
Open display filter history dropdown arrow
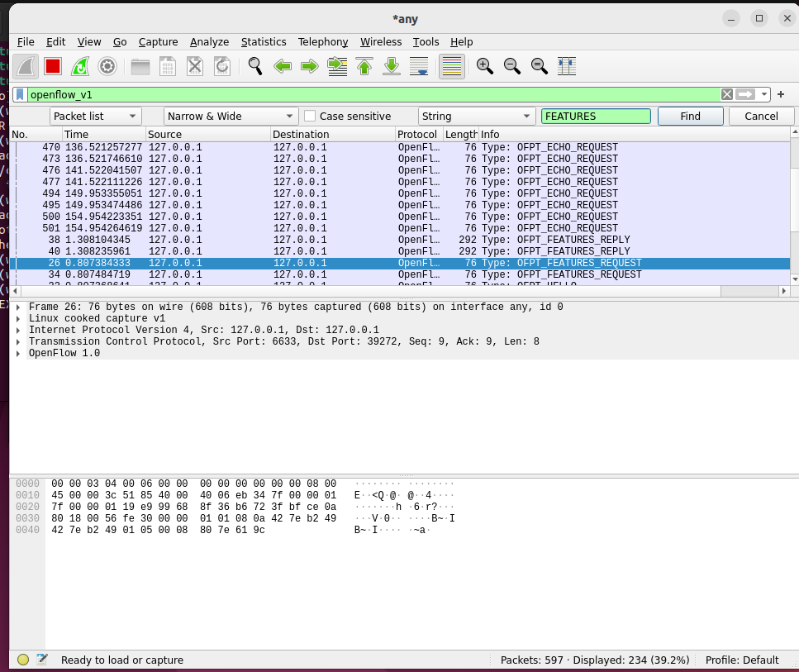click(x=763, y=94)
